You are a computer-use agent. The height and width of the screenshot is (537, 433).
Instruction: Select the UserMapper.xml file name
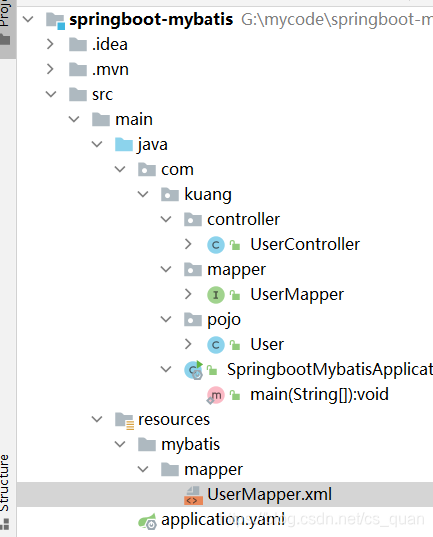tap(270, 495)
